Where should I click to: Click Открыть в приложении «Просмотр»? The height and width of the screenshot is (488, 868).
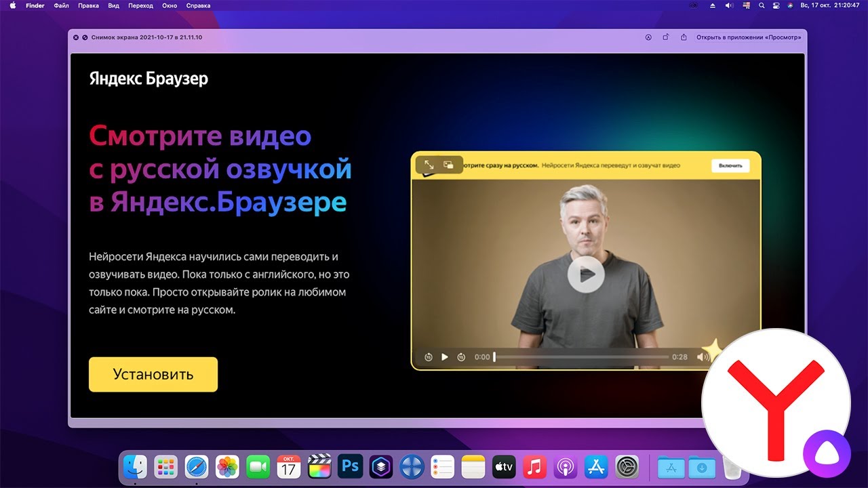tap(749, 37)
